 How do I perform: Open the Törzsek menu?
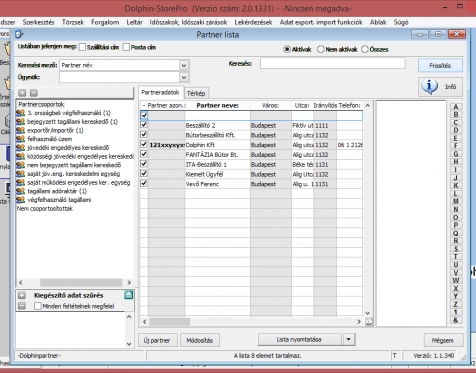(x=73, y=22)
